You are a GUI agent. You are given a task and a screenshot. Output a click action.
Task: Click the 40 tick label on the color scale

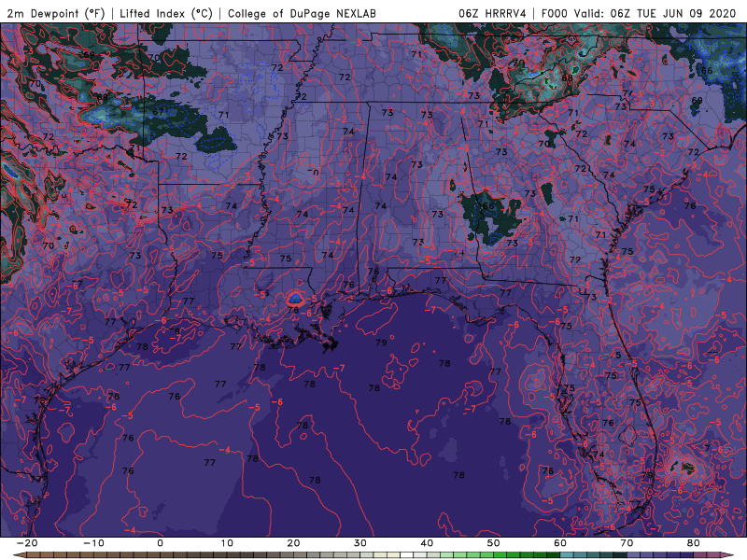pos(427,543)
